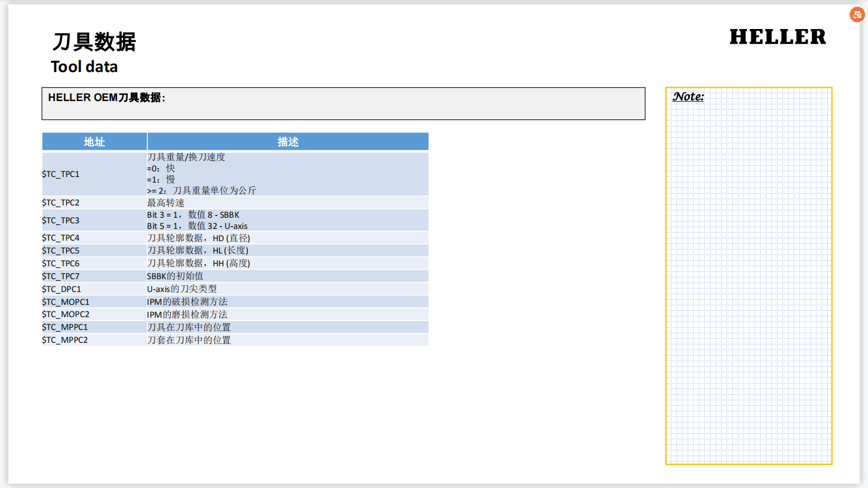This screenshot has height=488, width=868.
Task: Click the SBBK的初始值 description
Action: pos(175,276)
